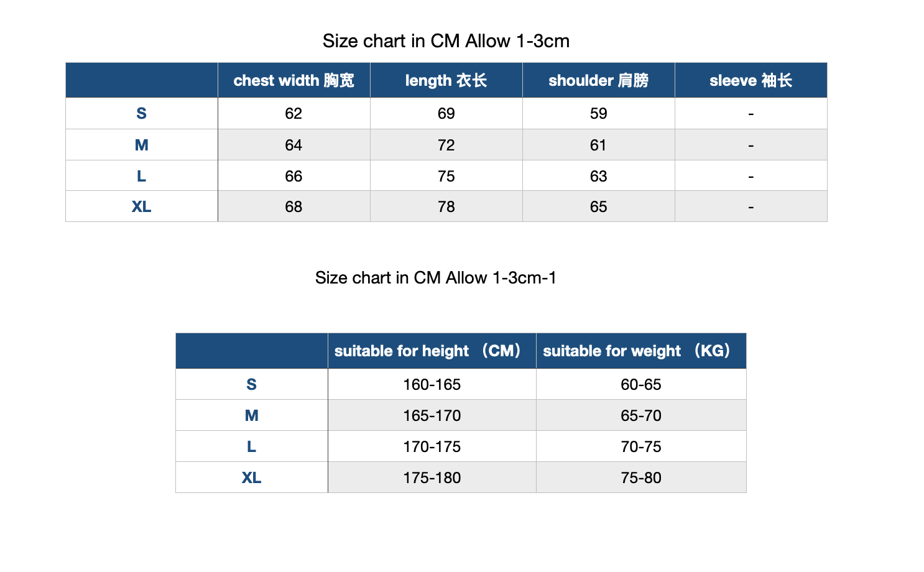Screen dimensions: 924x572
Task: Click shoulder value 59 for size S
Action: tap(598, 113)
